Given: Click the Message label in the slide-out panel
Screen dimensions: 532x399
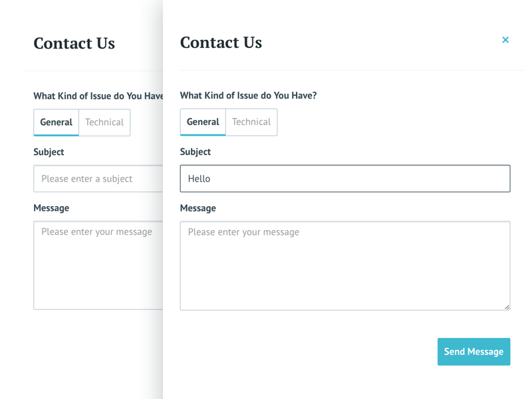Looking at the screenshot, I should (x=198, y=208).
